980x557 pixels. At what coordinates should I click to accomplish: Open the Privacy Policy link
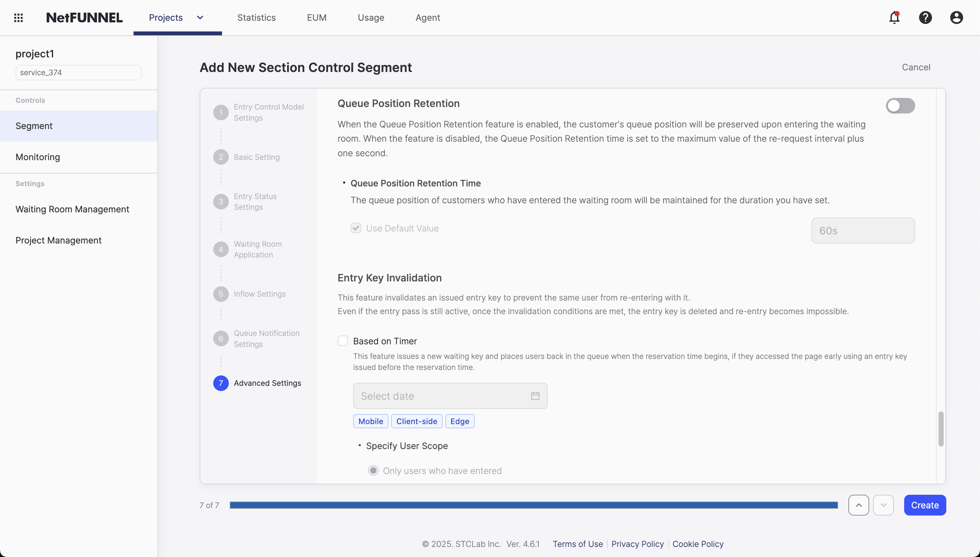pyautogui.click(x=637, y=544)
